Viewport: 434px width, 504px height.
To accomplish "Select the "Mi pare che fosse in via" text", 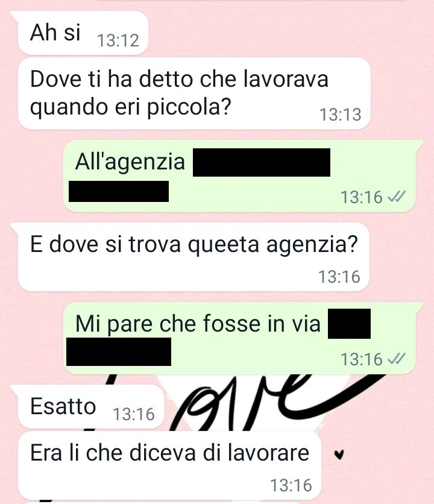I will [198, 323].
